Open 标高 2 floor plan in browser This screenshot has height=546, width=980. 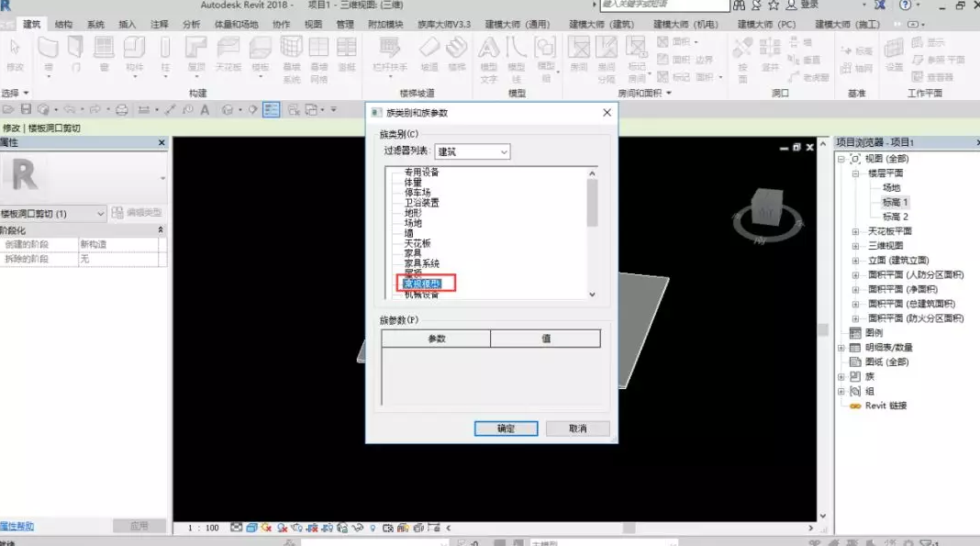(x=895, y=217)
